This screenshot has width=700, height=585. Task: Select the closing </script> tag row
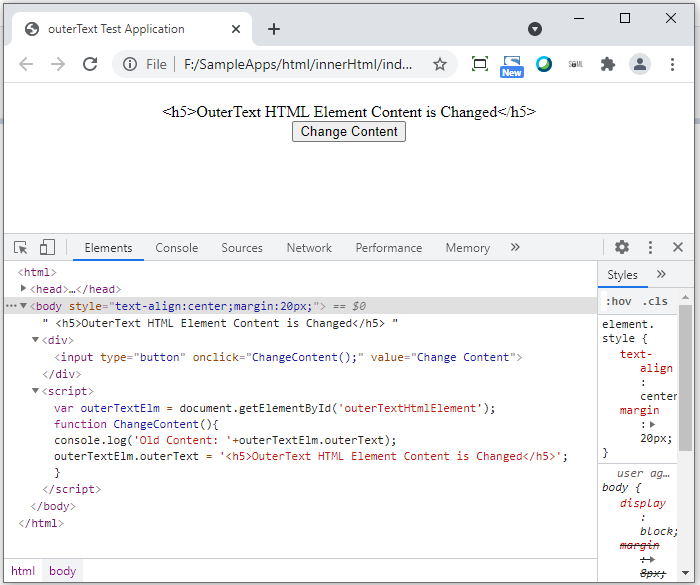tap(71, 489)
